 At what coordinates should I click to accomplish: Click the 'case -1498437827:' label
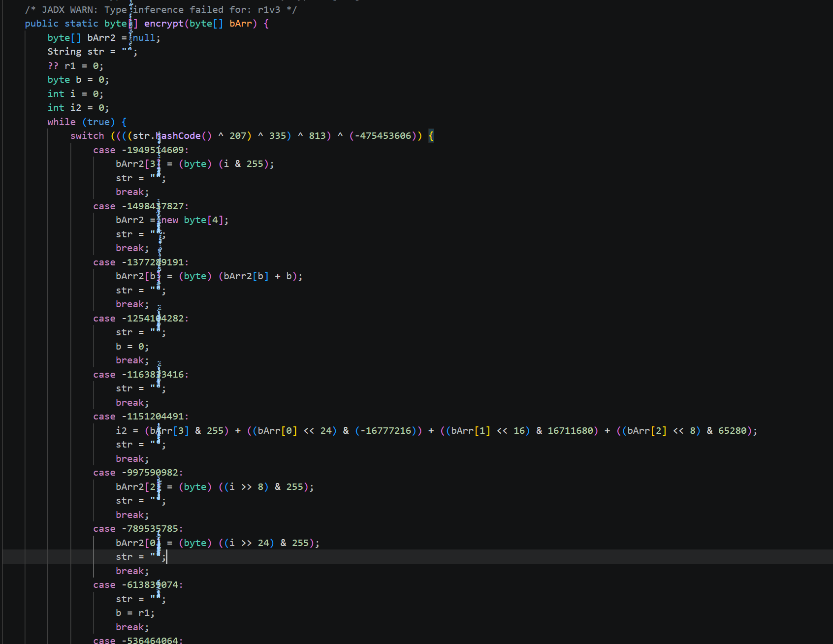click(141, 206)
